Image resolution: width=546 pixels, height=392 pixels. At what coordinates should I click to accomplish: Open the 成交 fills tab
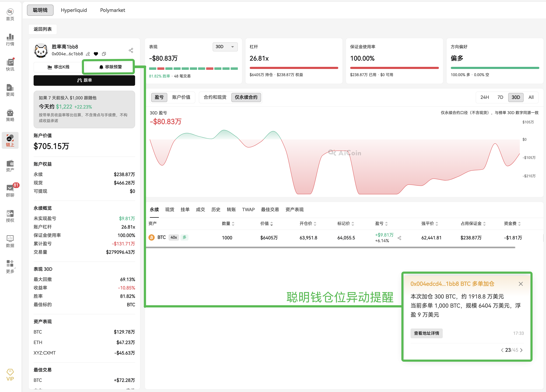click(x=200, y=209)
